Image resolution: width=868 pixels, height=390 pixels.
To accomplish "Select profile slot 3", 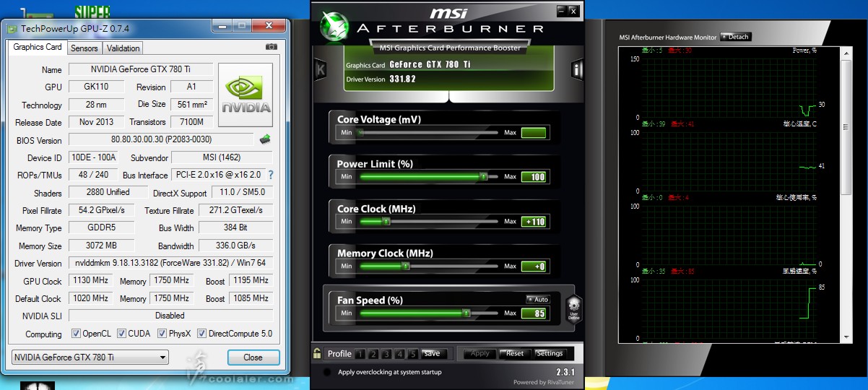I will point(387,354).
